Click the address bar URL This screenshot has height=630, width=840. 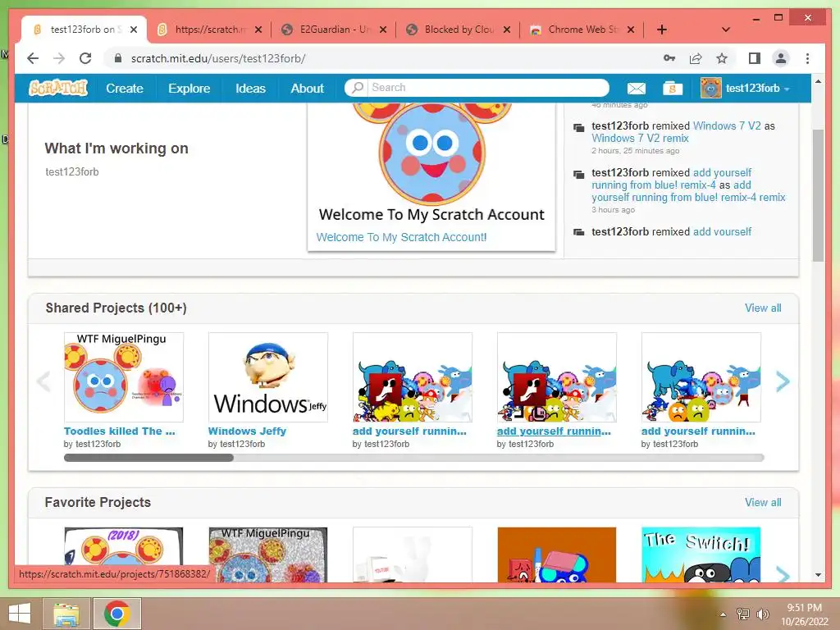[x=218, y=58]
